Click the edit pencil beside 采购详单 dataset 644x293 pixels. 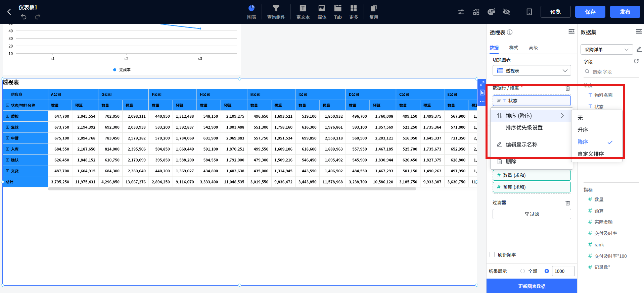639,49
